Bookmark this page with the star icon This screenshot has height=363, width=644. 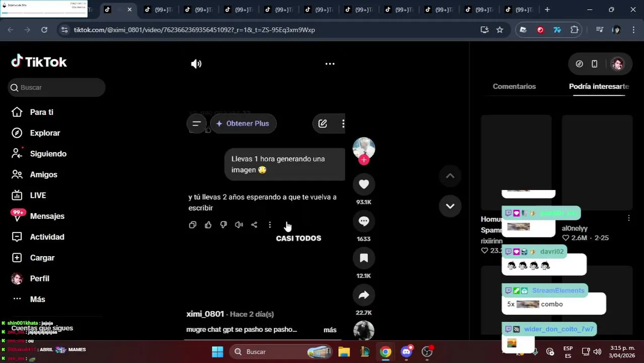(x=499, y=30)
